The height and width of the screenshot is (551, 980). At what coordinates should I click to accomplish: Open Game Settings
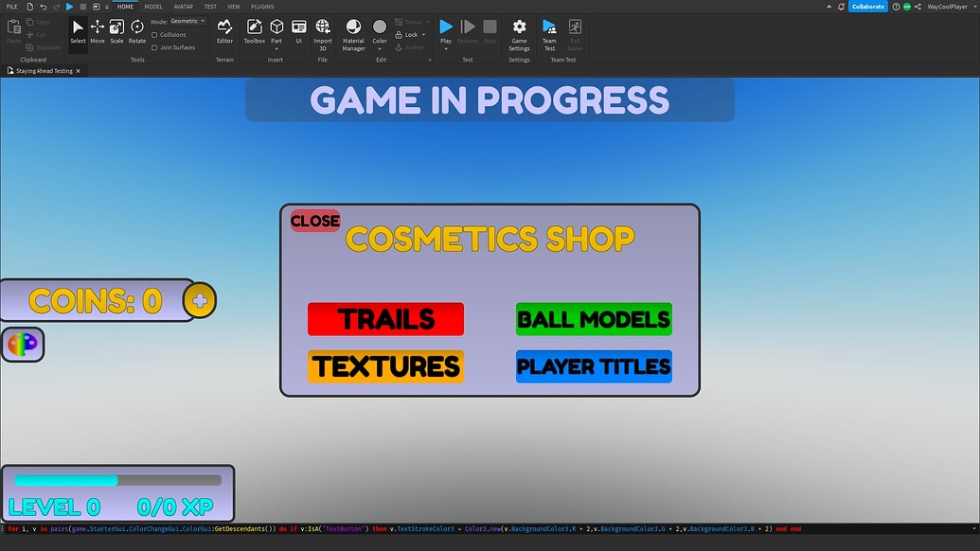(519, 28)
